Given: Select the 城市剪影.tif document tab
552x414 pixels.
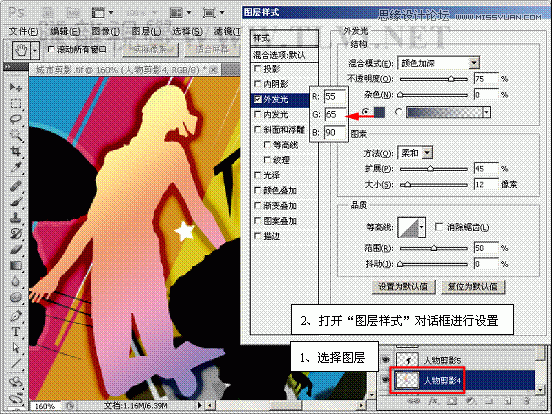Looking at the screenshot, I should pyautogui.click(x=126, y=70).
